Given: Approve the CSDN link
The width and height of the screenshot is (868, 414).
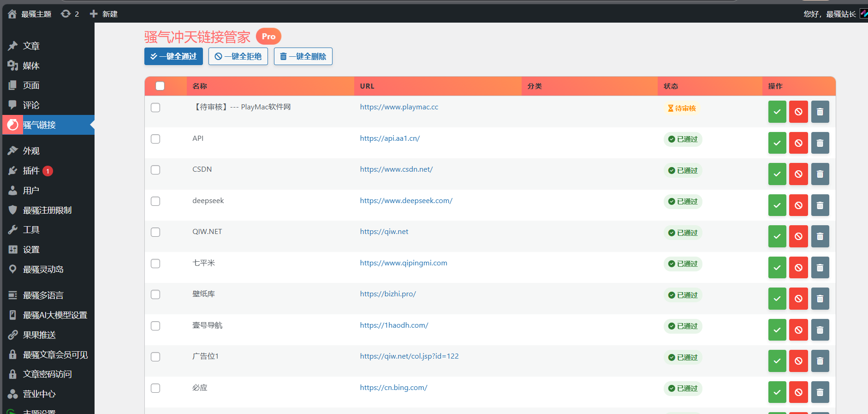Looking at the screenshot, I should coord(777,174).
